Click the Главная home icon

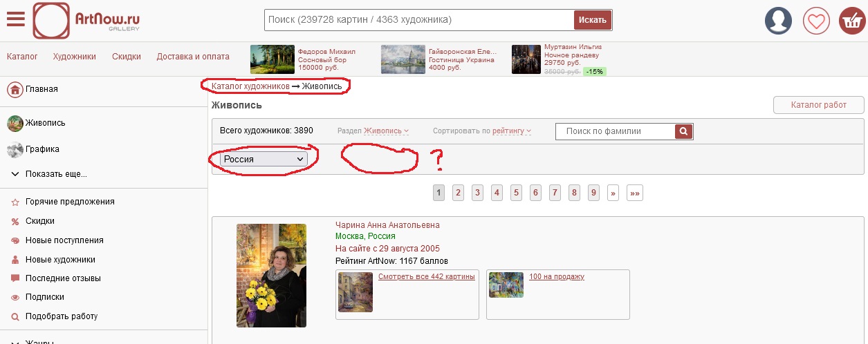point(15,89)
